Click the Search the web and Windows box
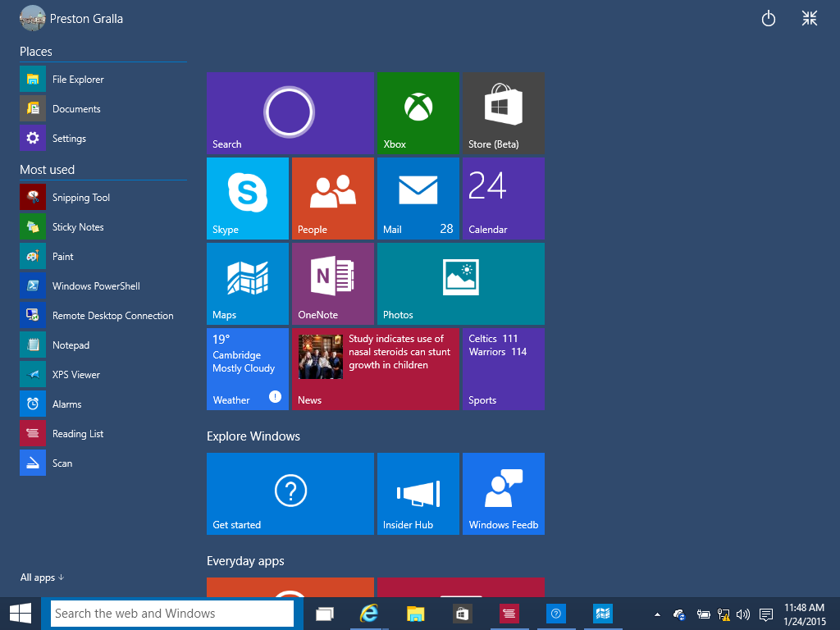The image size is (840, 630). [x=172, y=614]
